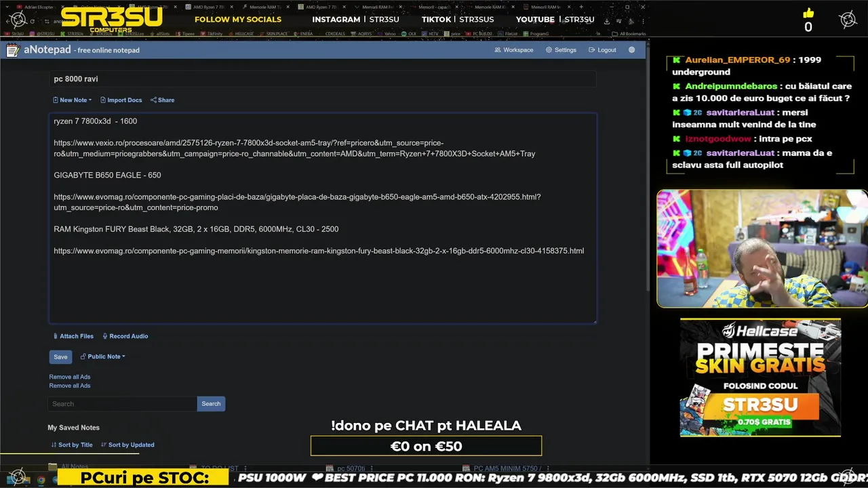Open Chrome from the Windows taskbar
The height and width of the screenshot is (488, 868).
pyautogui.click(x=41, y=480)
